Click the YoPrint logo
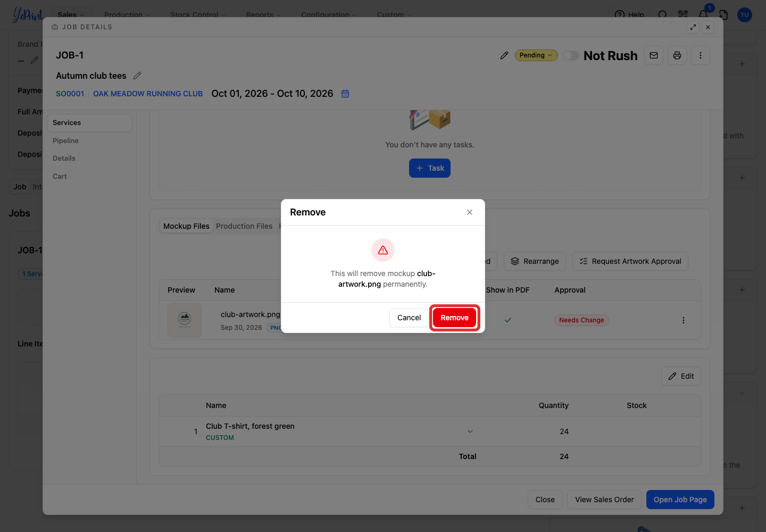 [x=27, y=14]
